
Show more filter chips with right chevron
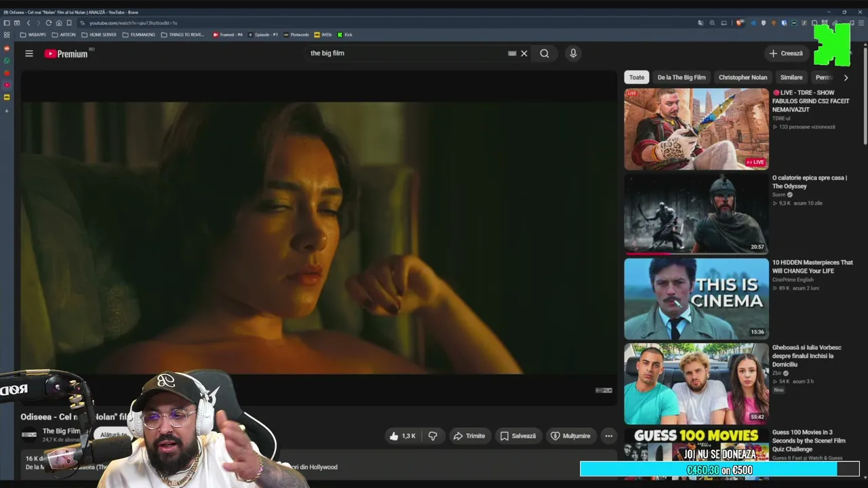click(846, 77)
